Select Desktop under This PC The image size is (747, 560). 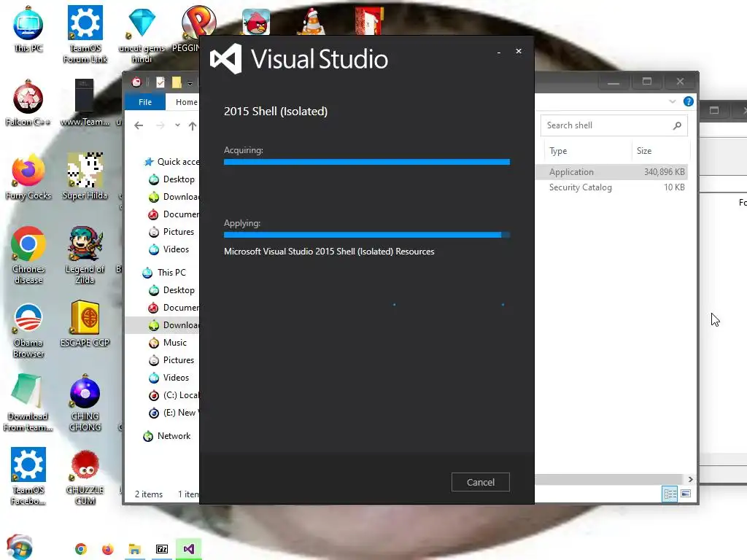point(171,290)
